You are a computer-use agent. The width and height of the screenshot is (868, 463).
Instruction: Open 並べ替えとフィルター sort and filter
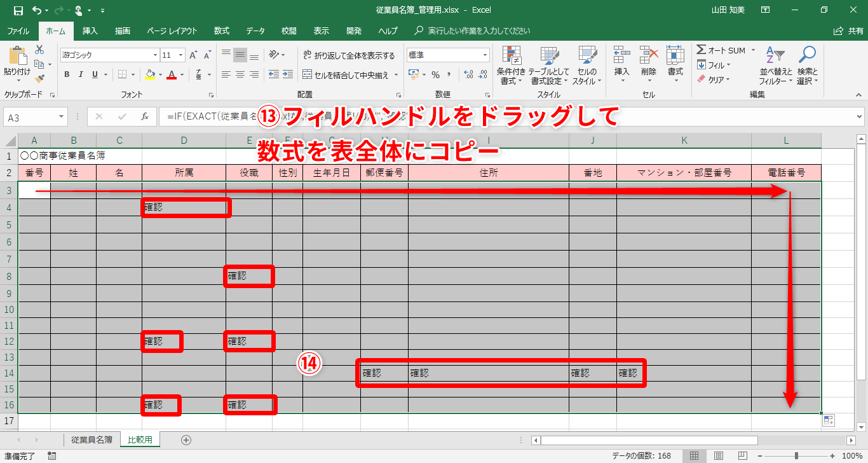coord(776,65)
